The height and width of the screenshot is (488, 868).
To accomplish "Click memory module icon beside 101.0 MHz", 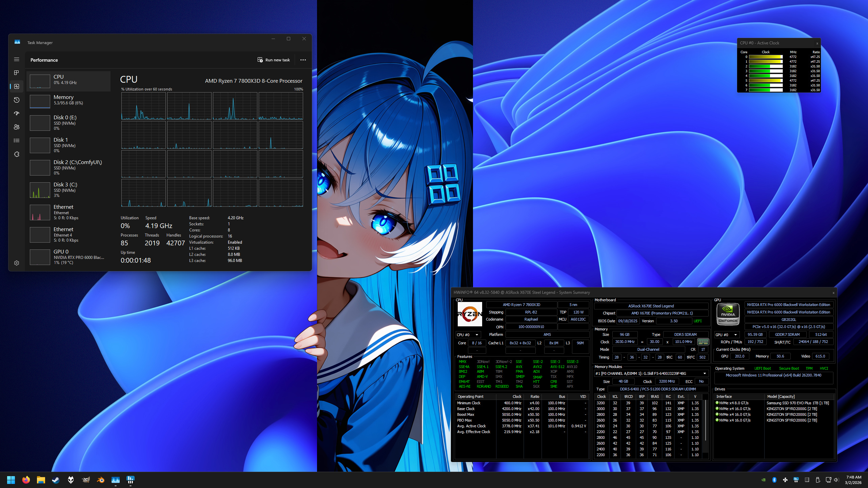I will click(x=703, y=342).
